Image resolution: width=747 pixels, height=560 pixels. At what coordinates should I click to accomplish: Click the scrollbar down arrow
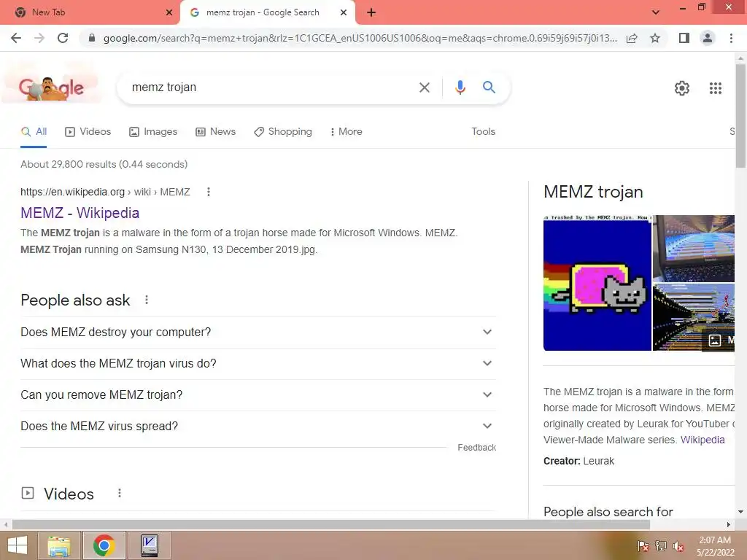tap(740, 512)
